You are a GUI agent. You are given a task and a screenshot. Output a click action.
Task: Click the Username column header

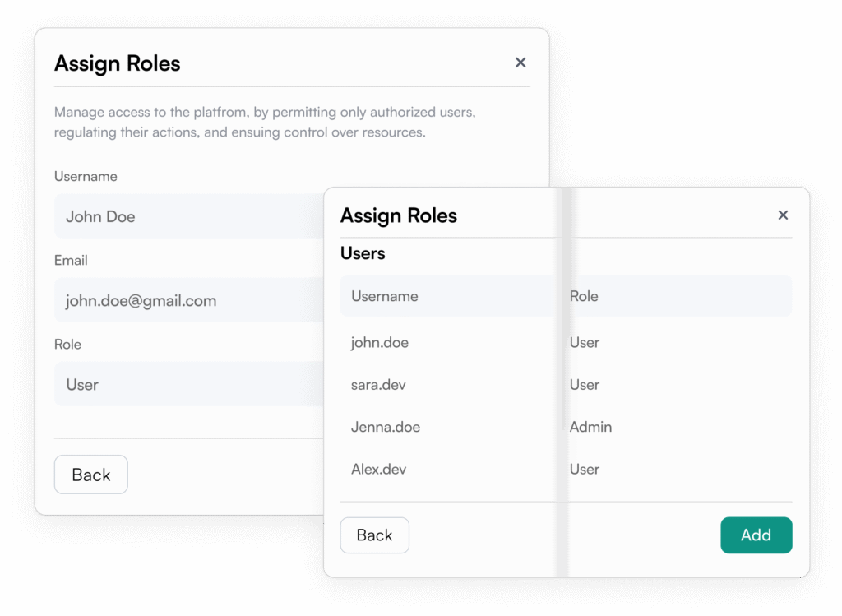pyautogui.click(x=385, y=296)
